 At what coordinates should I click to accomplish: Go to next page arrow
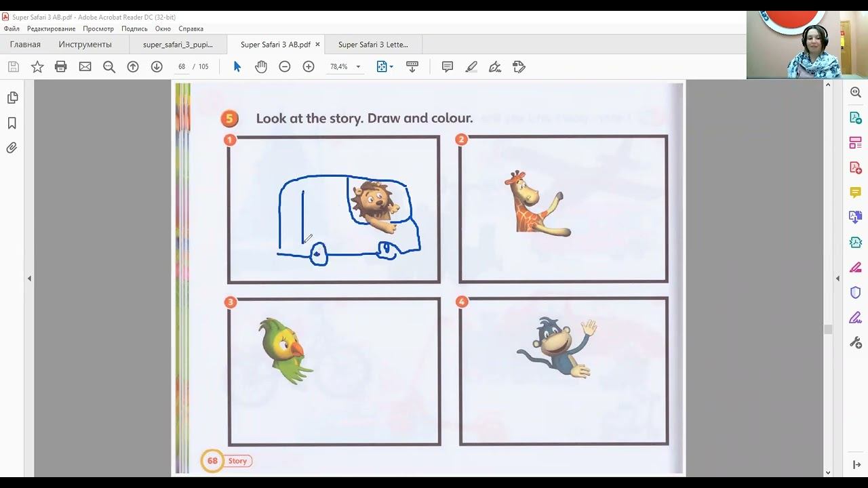point(157,66)
